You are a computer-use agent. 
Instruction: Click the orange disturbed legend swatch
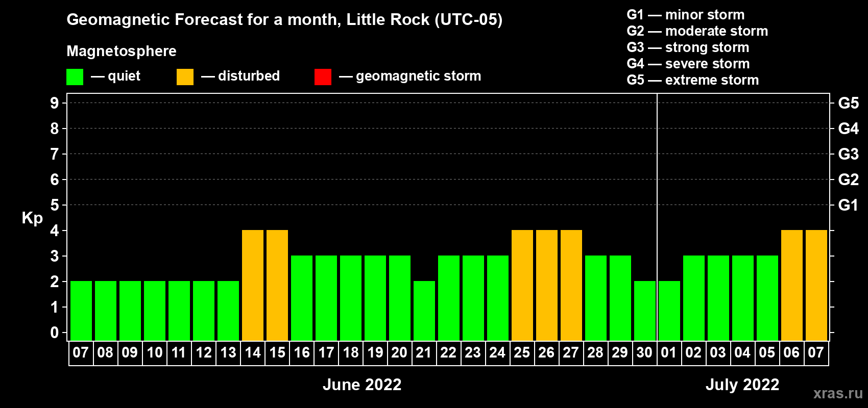(185, 77)
